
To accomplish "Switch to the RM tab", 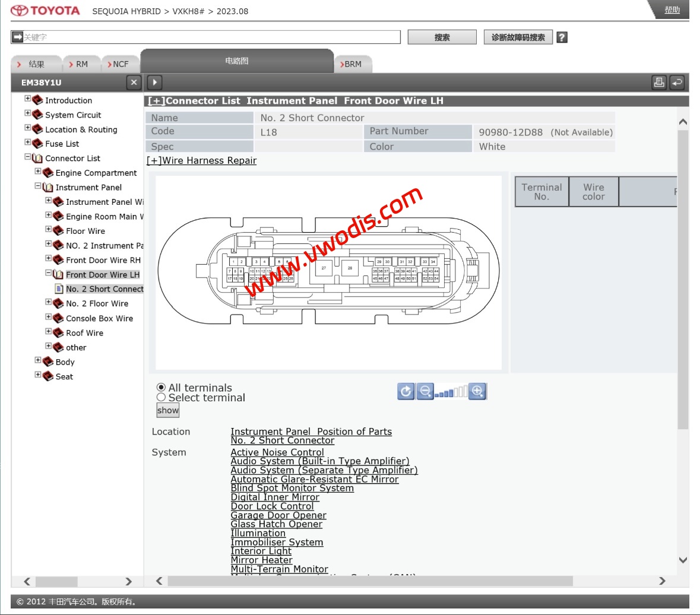I will coord(81,64).
